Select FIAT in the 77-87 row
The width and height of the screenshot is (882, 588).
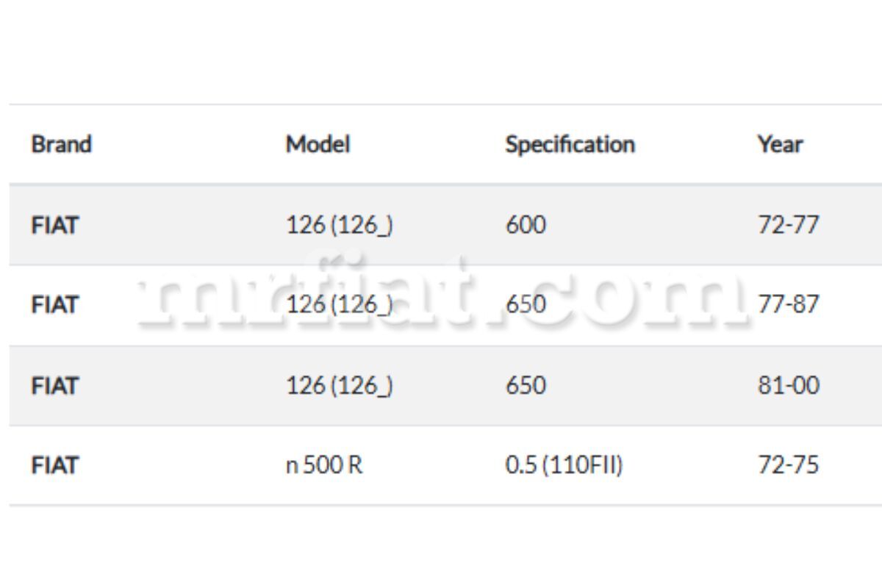pos(54,304)
